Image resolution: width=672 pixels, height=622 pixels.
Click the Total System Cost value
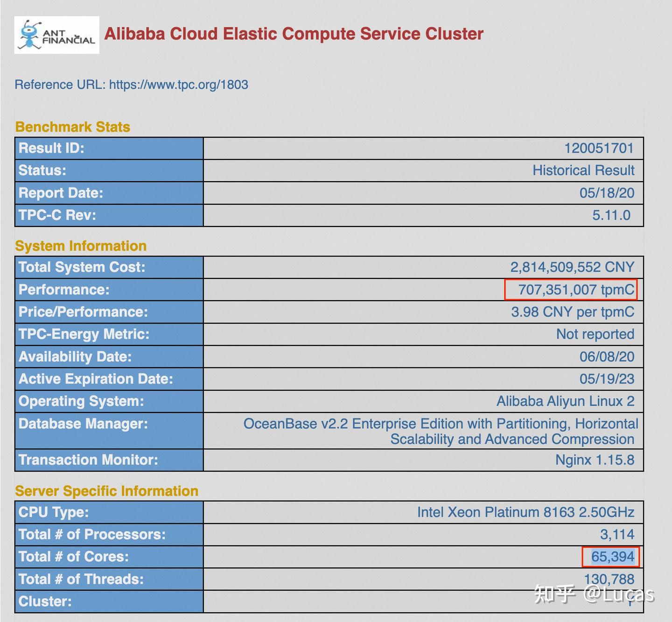[572, 267]
